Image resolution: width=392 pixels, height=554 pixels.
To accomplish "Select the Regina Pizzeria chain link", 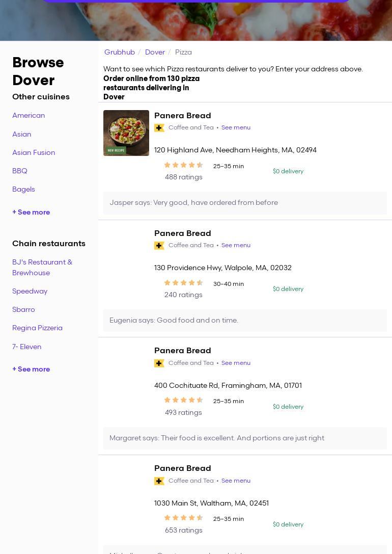I will tap(37, 328).
